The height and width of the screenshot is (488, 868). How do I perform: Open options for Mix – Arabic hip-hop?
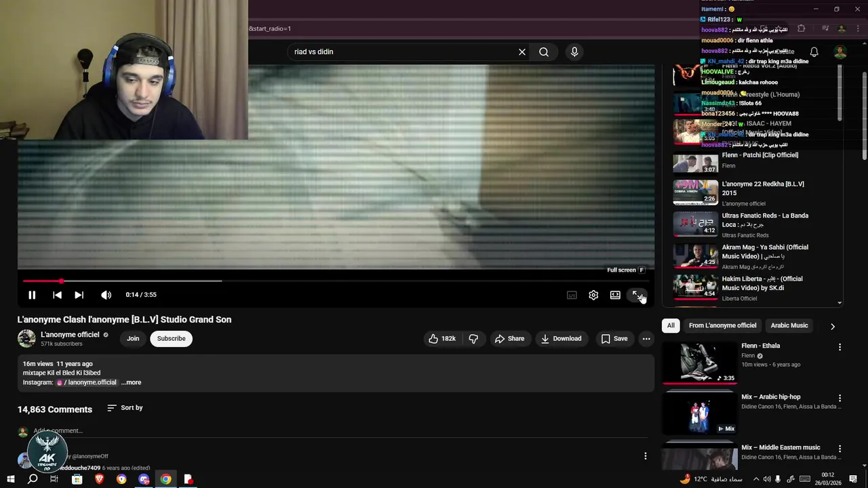(840, 399)
